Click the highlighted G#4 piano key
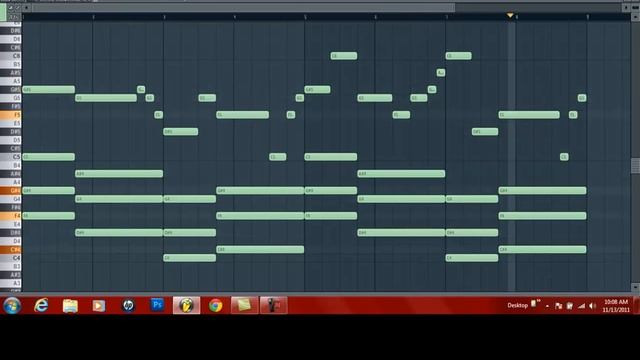640x360 pixels. 11,191
